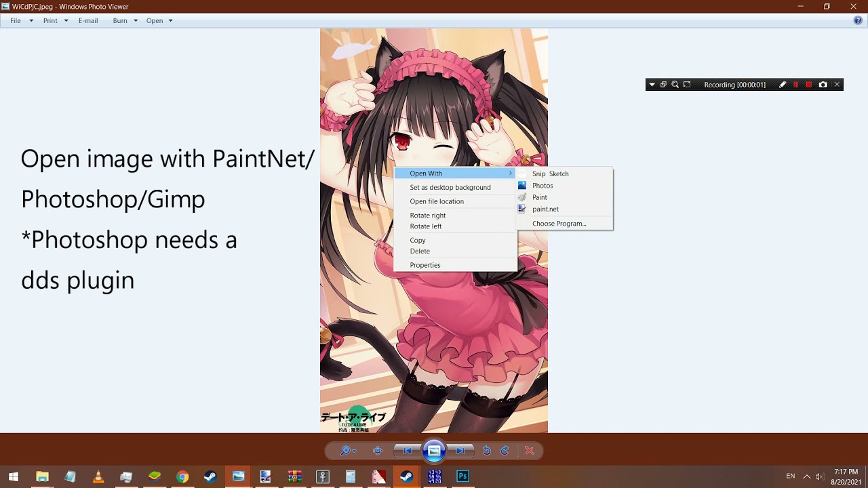Open image with Paint
Screen dimensions: 868x488
pos(564,197)
